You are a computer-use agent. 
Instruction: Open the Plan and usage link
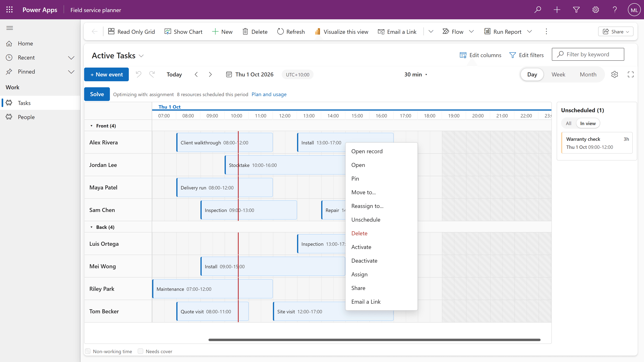coord(269,95)
